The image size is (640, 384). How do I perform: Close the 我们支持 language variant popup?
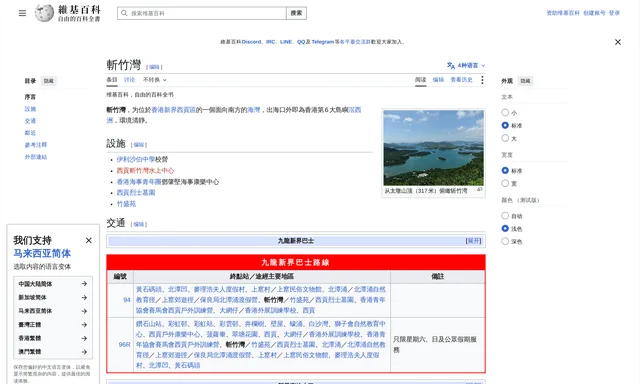coord(89,240)
